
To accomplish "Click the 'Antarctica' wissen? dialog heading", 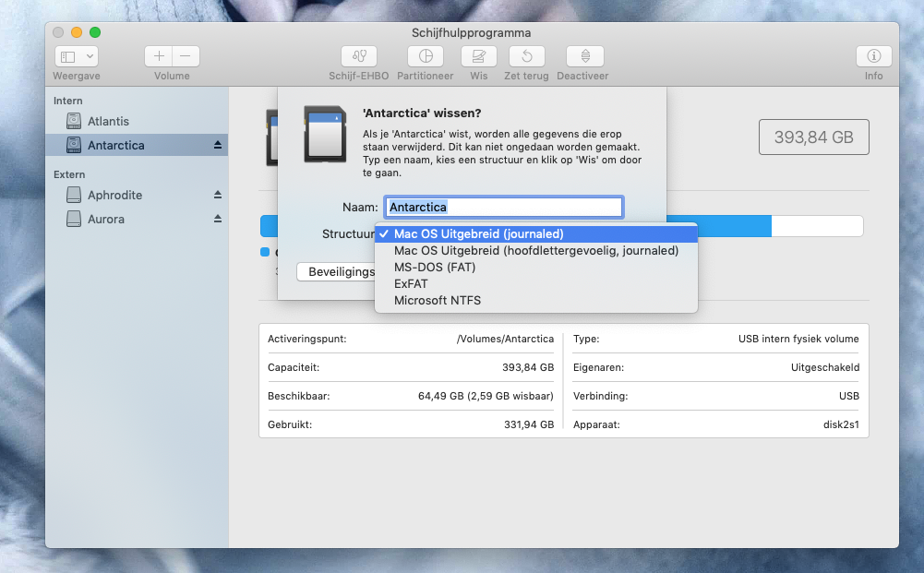I will pyautogui.click(x=422, y=113).
